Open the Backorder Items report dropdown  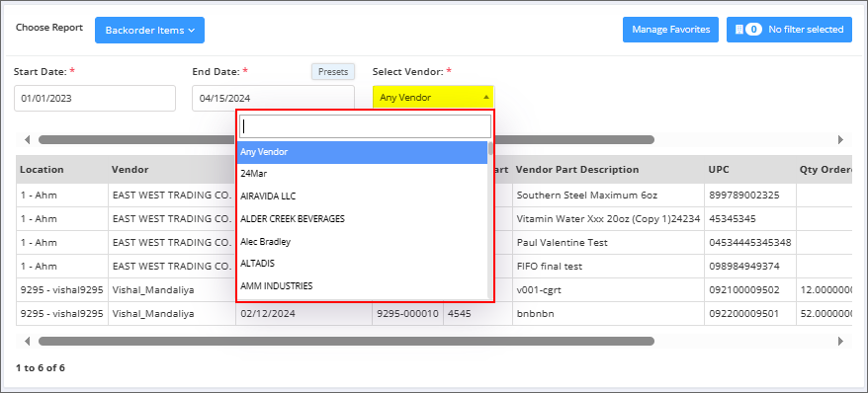tap(149, 31)
